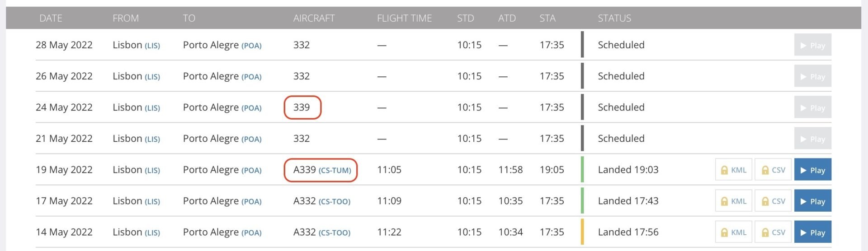Select the circled 339 aircraft cell
Image resolution: width=868 pixels, height=251 pixels.
pos(302,107)
